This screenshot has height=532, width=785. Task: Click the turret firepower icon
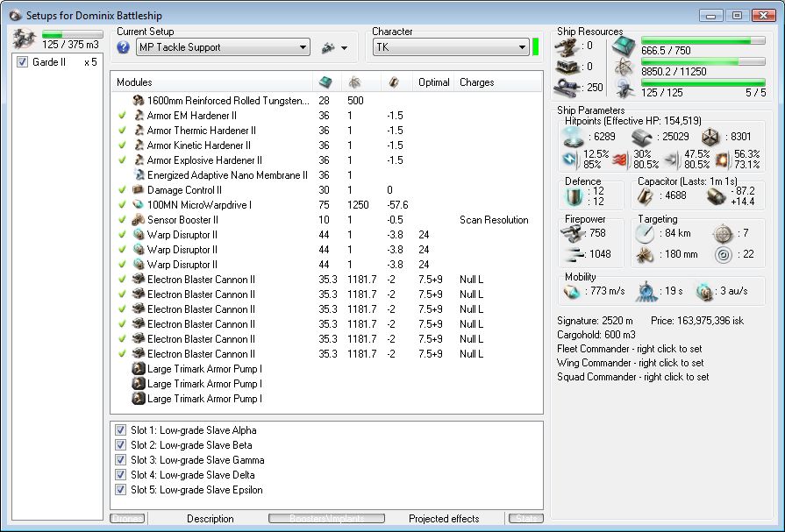(572, 232)
